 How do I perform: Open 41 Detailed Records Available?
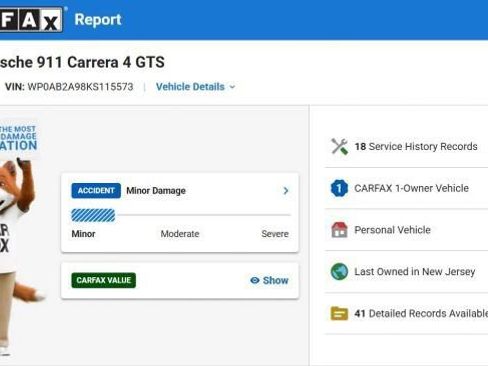click(406, 313)
